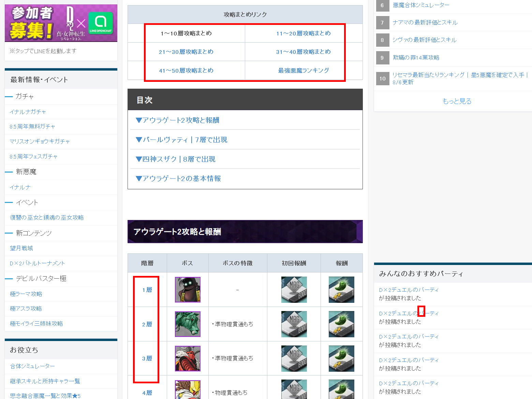Open the 31〜40層攻略まとめ link

pos(304,52)
